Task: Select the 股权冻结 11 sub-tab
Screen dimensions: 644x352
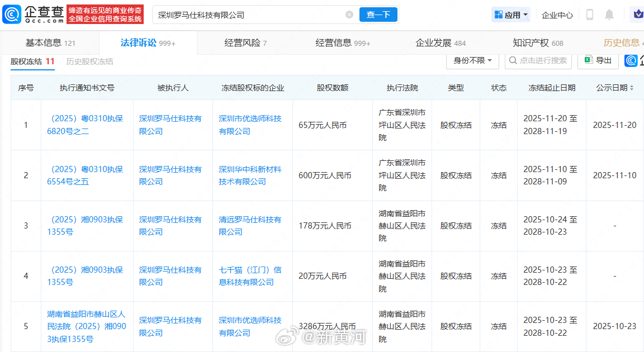Action: 32,61
